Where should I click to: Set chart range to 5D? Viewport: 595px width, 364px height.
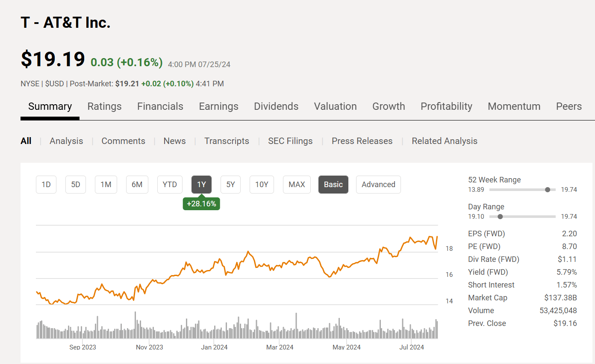[x=76, y=185]
